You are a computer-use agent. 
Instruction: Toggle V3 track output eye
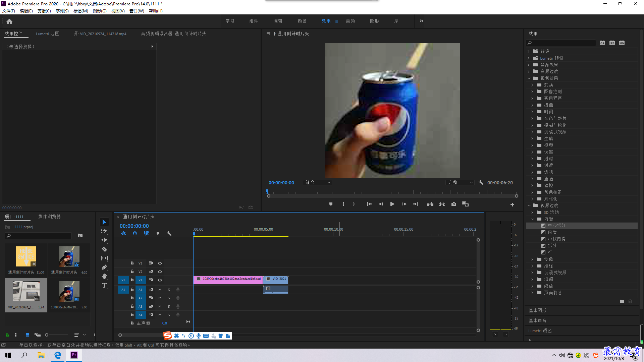[x=160, y=263]
